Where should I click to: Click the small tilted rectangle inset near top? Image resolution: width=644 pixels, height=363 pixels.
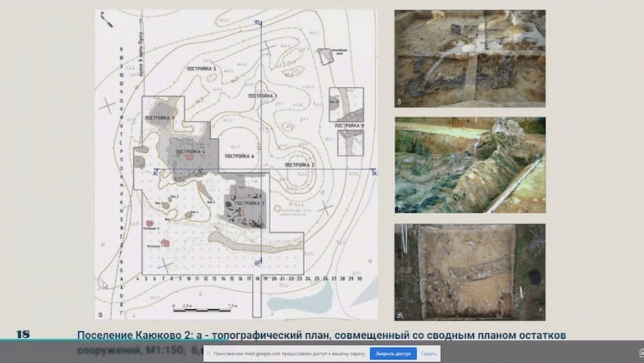coord(326,55)
